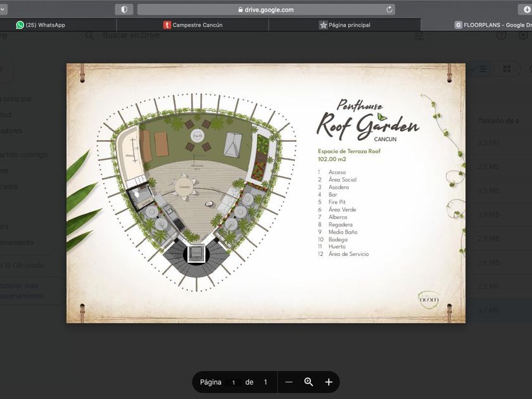Click the WhatsApp favicon on tab

(x=20, y=25)
